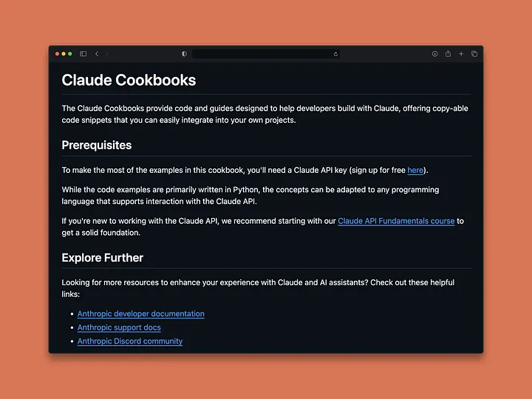
Task: Open the share sheet icon
Action: [x=448, y=54]
